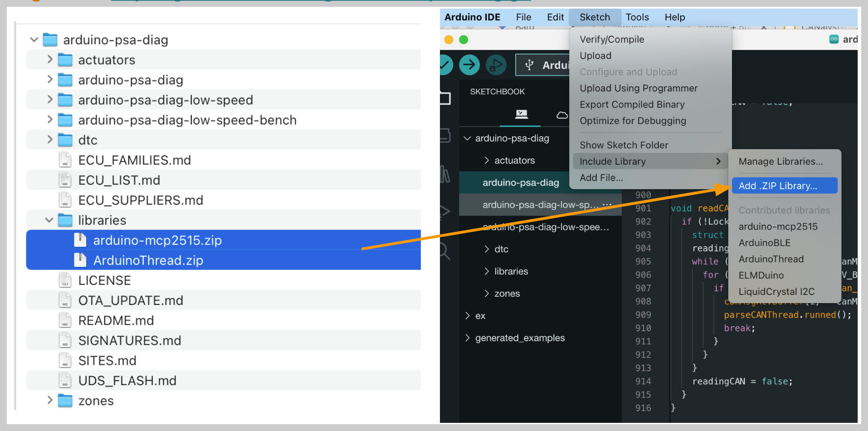Include the arduino-mcp2515 library
Image resolution: width=868 pixels, height=431 pixels.
click(785, 227)
